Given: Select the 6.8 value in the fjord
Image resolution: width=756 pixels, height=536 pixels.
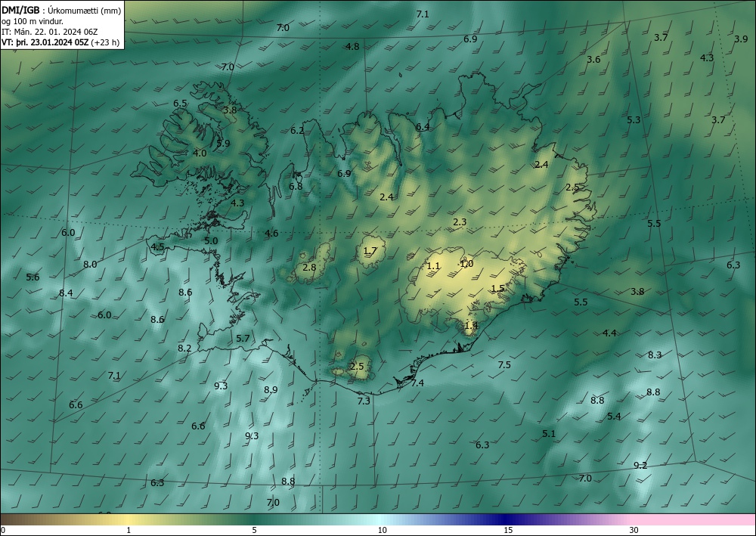Looking at the screenshot, I should click(x=296, y=186).
